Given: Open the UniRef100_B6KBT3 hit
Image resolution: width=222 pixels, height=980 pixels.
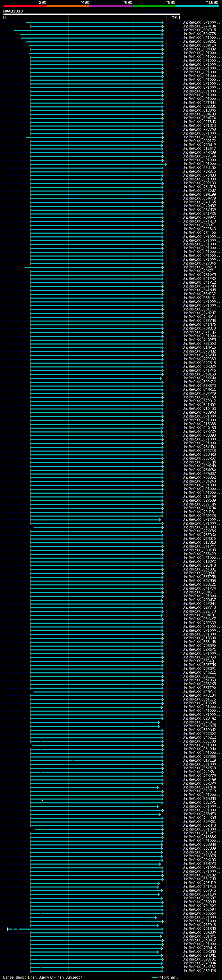Looking at the screenshot, I should tap(199, 386).
